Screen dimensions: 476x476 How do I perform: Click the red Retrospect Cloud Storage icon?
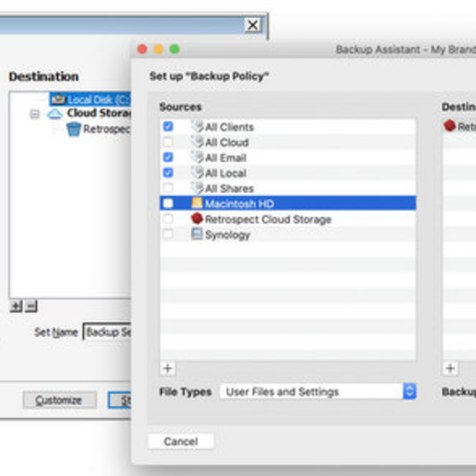click(197, 219)
